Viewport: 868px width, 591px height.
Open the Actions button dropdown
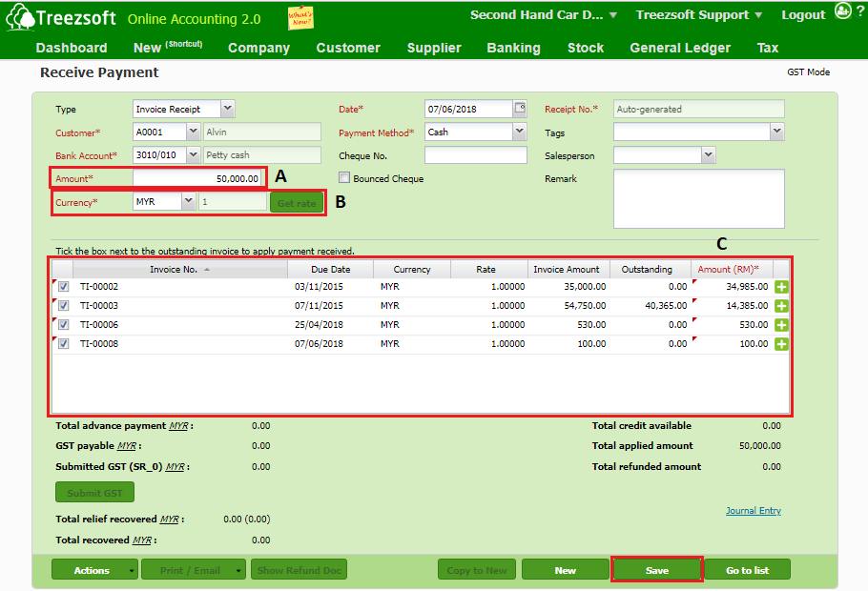132,570
